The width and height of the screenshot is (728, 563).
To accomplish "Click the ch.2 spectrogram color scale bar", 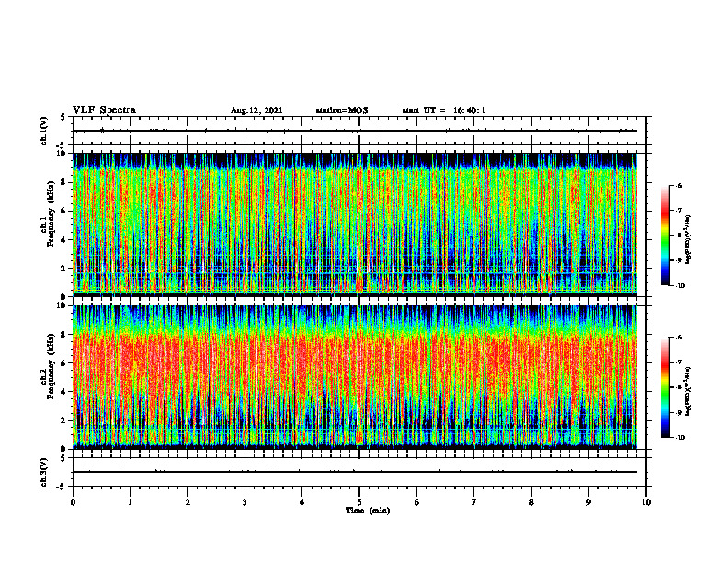I will click(x=665, y=387).
